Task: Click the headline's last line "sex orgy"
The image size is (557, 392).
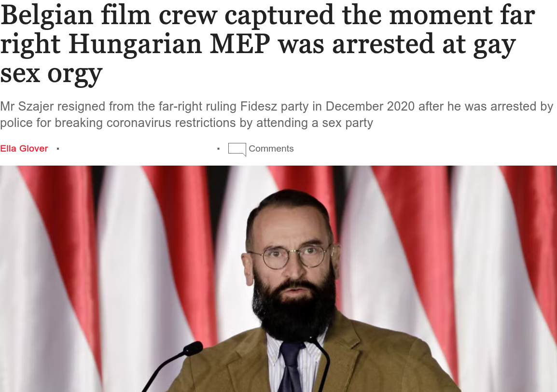Action: pyautogui.click(x=52, y=74)
